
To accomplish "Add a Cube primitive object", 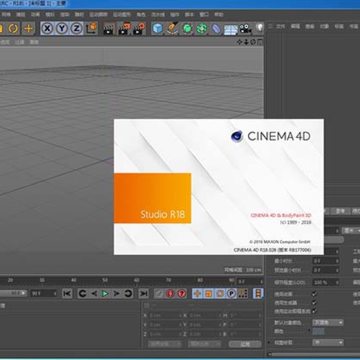I will point(157,28).
